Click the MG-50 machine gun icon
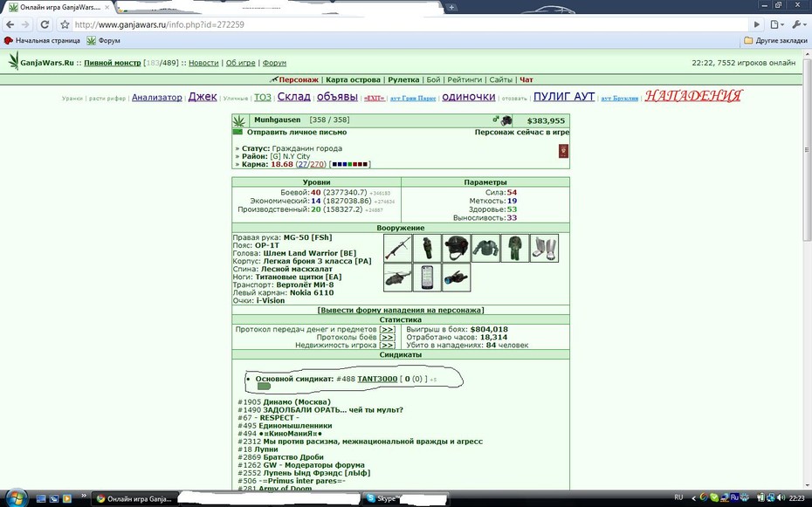This screenshot has width=812, height=507. coord(398,249)
